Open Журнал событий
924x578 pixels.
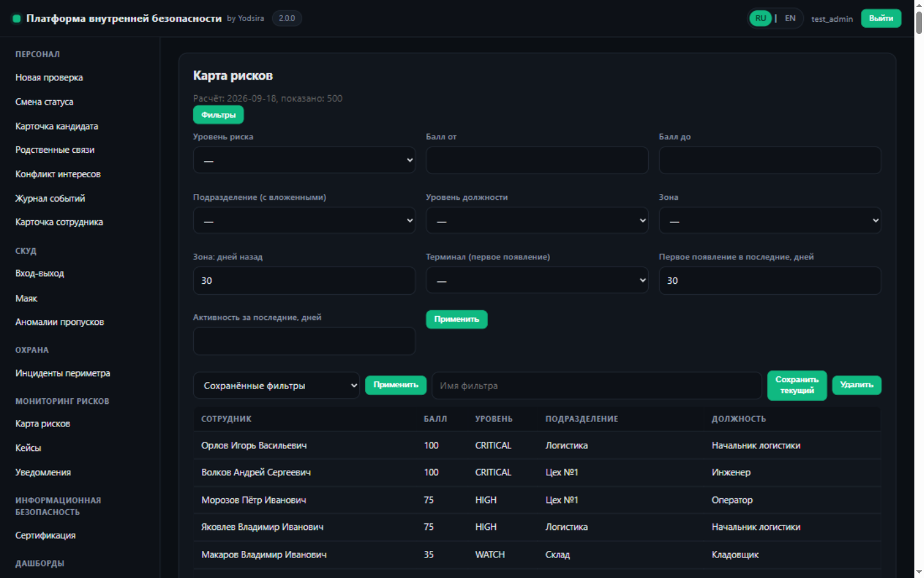coord(50,198)
